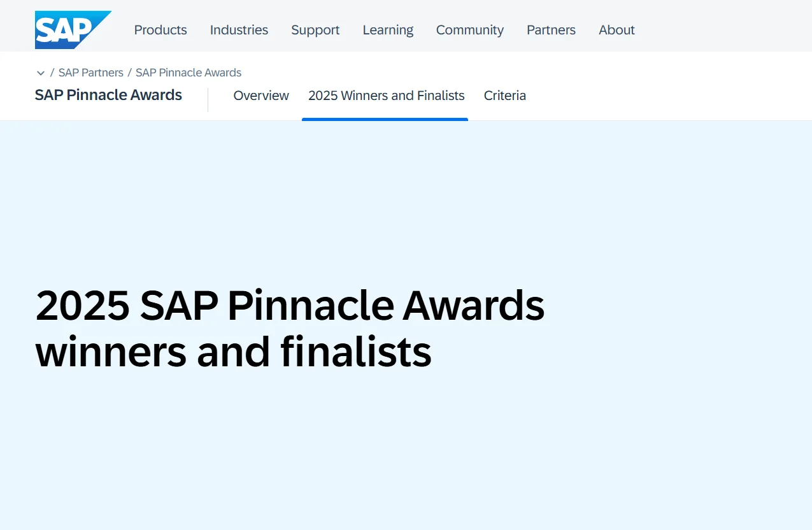Click the vertical divider beside the section title
Viewport: 812px width, 530px height.
coord(208,100)
